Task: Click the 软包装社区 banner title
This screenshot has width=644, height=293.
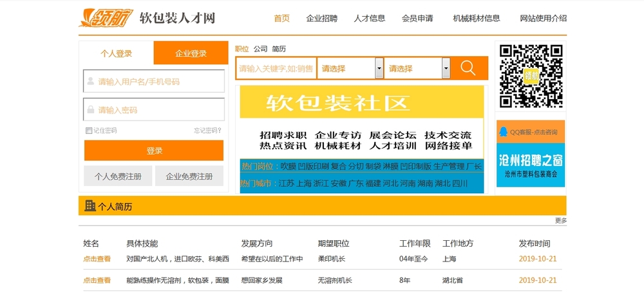Action: tap(337, 103)
